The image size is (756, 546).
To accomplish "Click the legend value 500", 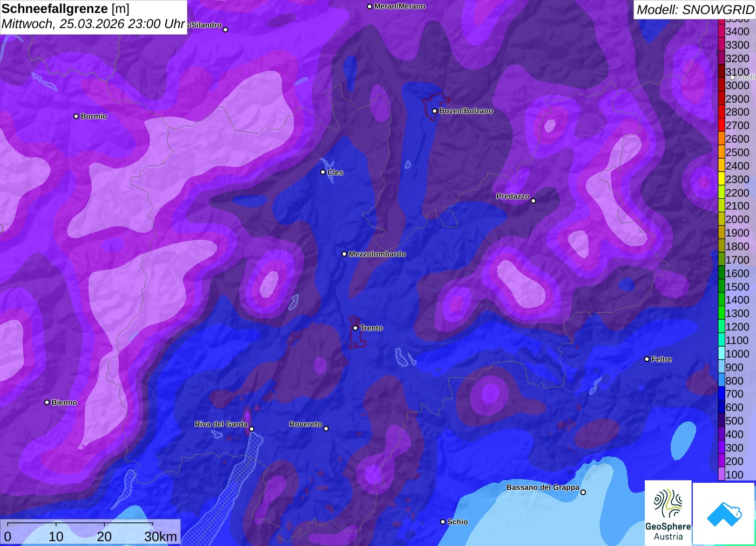I will (734, 421).
